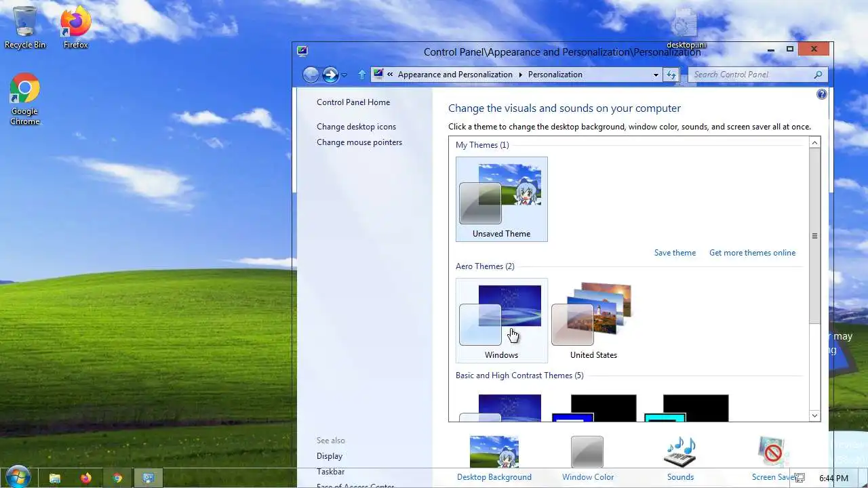Select the first Basic theme thumbnail
Image resolution: width=868 pixels, height=488 pixels.
click(x=502, y=408)
